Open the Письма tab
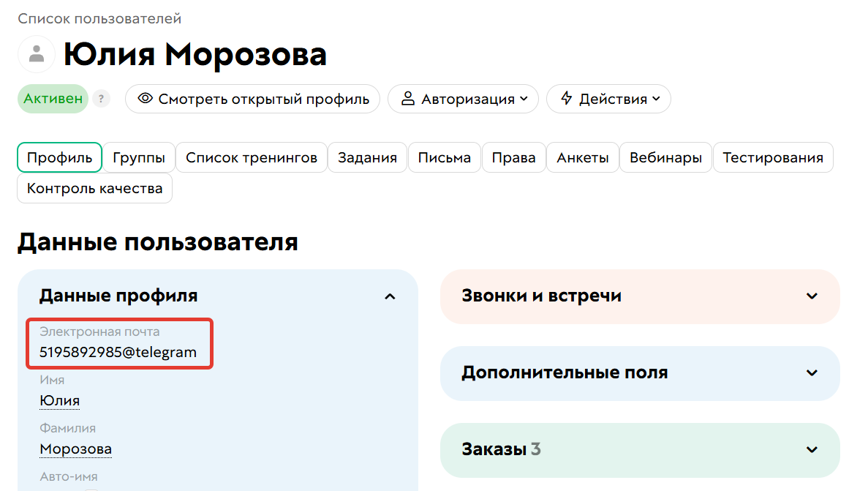Viewport: 868px width, 491px height. pyautogui.click(x=444, y=157)
